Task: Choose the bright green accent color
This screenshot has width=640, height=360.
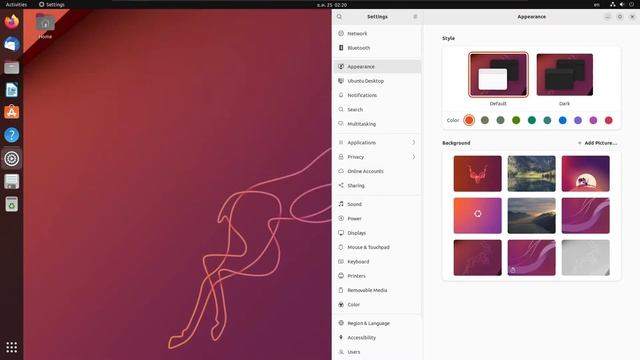Action: pyautogui.click(x=516, y=120)
